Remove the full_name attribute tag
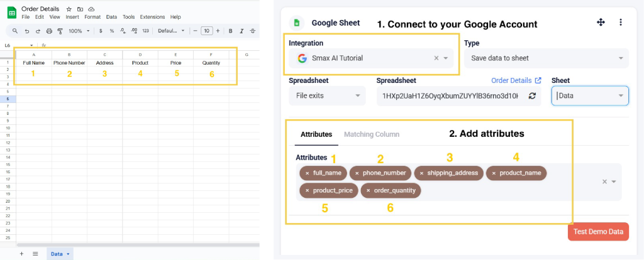 pyautogui.click(x=307, y=173)
